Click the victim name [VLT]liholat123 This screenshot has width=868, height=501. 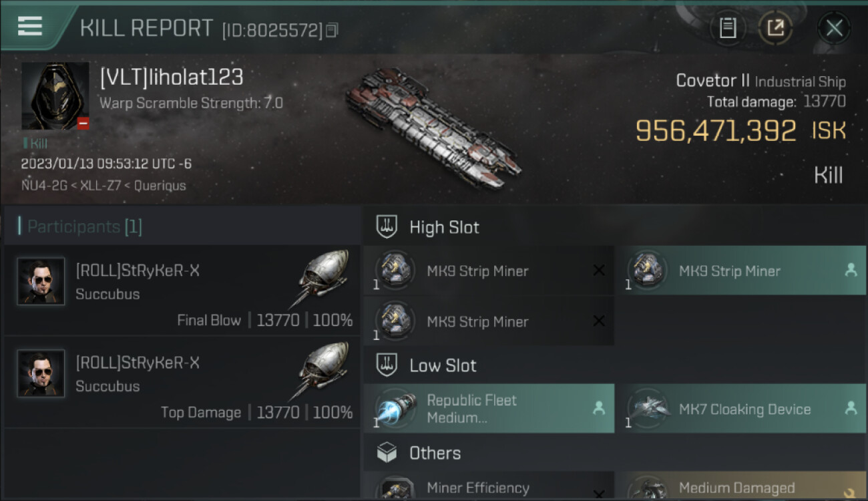[x=172, y=77]
